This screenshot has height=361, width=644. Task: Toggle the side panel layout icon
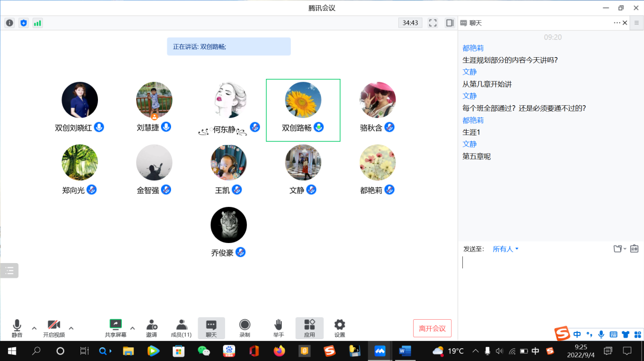[x=450, y=23]
